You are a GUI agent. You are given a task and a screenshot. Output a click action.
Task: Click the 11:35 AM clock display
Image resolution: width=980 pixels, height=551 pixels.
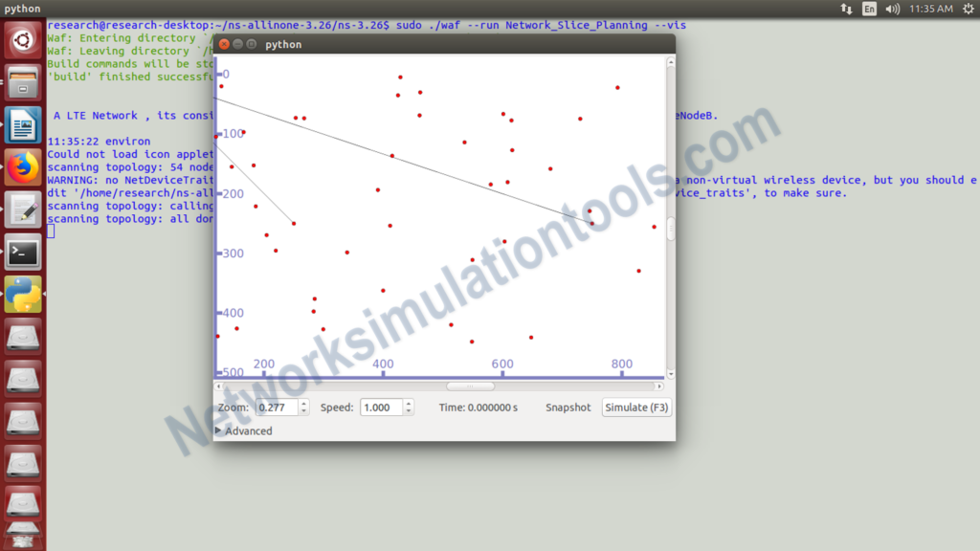click(x=925, y=8)
